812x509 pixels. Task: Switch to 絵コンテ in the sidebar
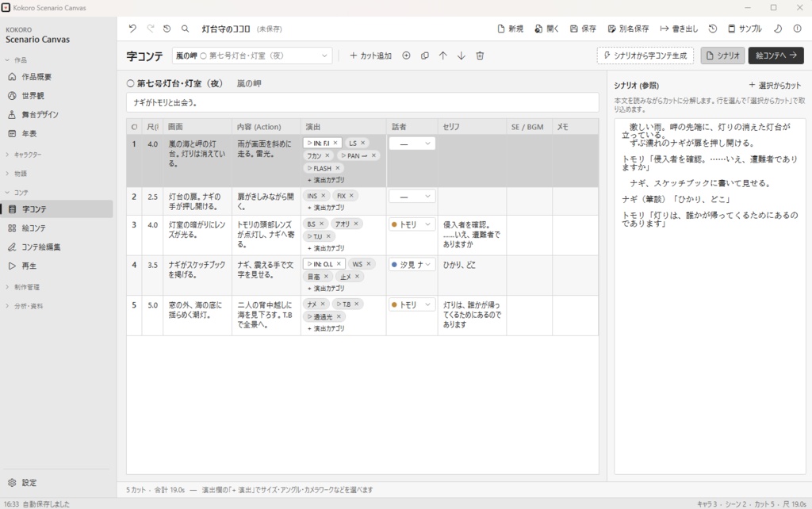click(x=57, y=228)
